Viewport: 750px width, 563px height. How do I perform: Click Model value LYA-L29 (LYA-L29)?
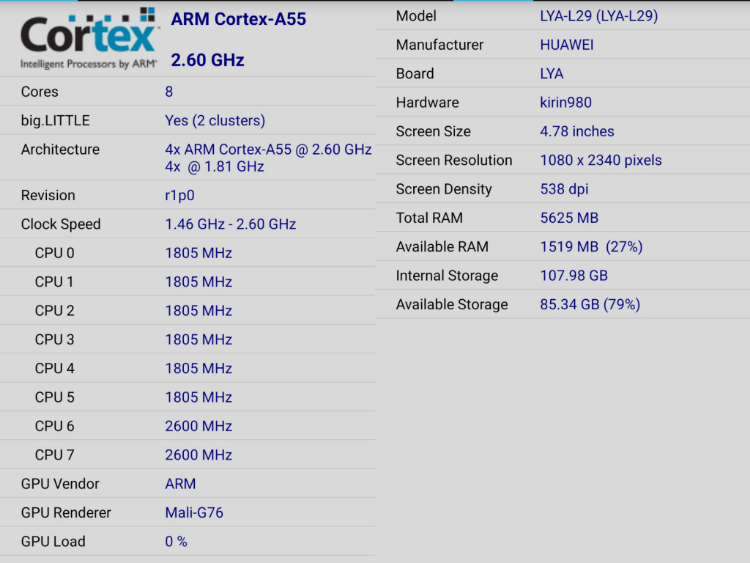pos(598,16)
